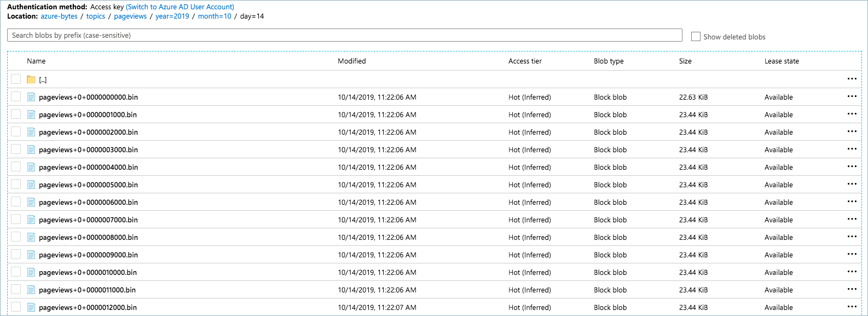Navigate to the azure-bytes container breadcrumb
Image resolution: width=868 pixels, height=316 pixels.
(59, 16)
